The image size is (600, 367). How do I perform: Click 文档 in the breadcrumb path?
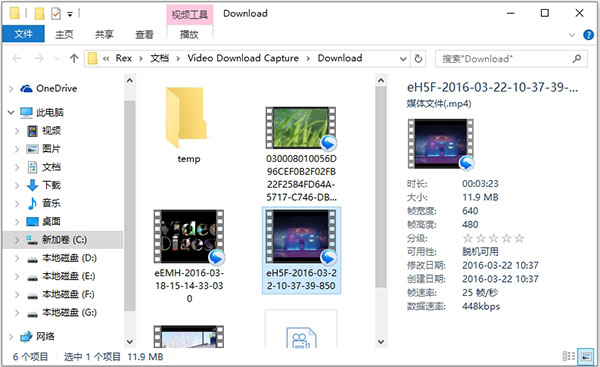159,58
